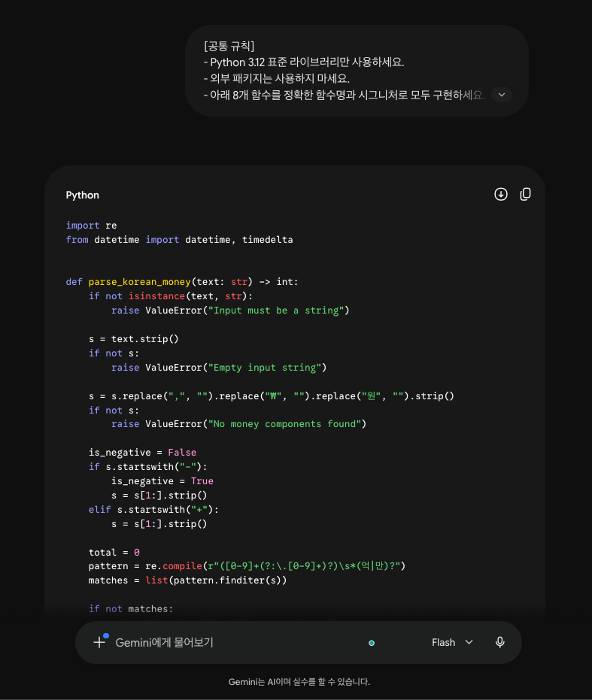The image size is (592, 700).
Task: Activate the microphone voice input
Action: click(x=500, y=642)
